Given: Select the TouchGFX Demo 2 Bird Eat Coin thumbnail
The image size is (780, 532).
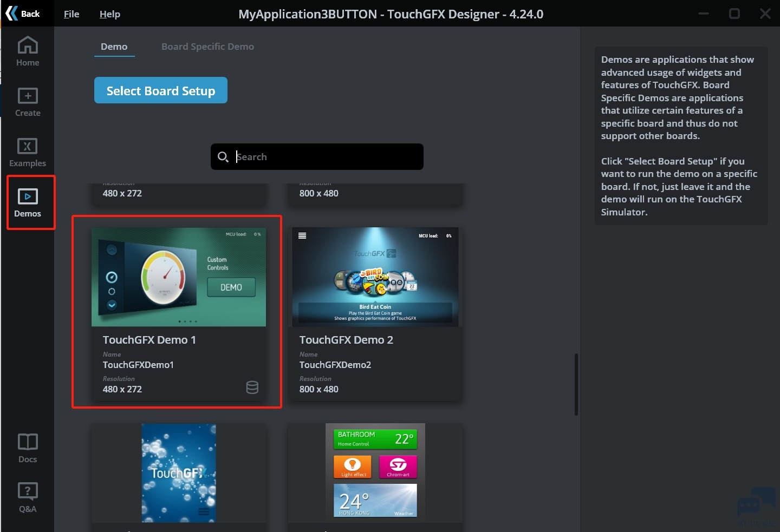Looking at the screenshot, I should [375, 277].
